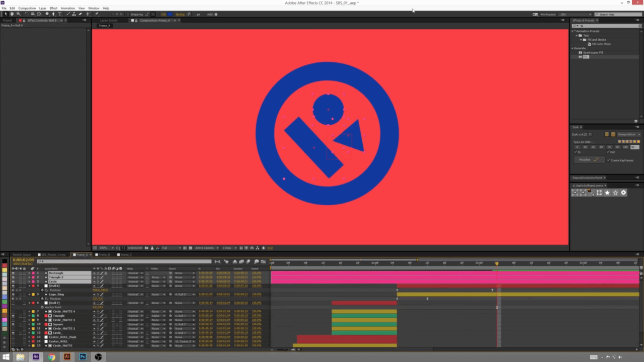Select the Selection tool in the toolbar

coord(7,14)
